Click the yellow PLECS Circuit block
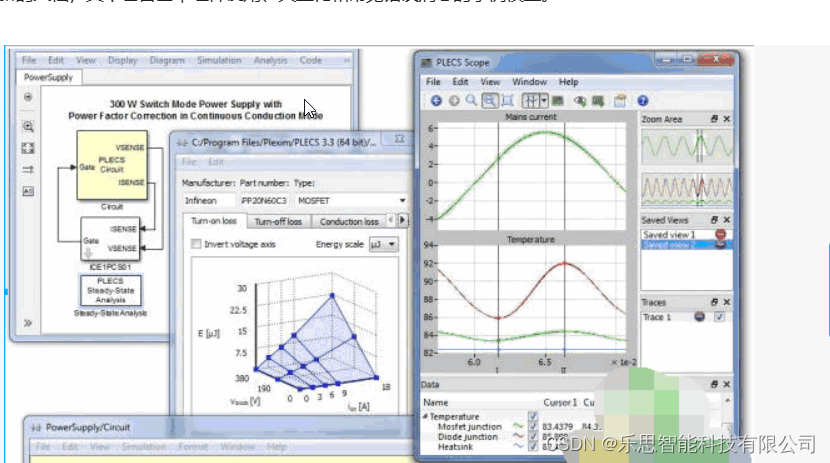Image resolution: width=830 pixels, height=463 pixels. pyautogui.click(x=112, y=165)
